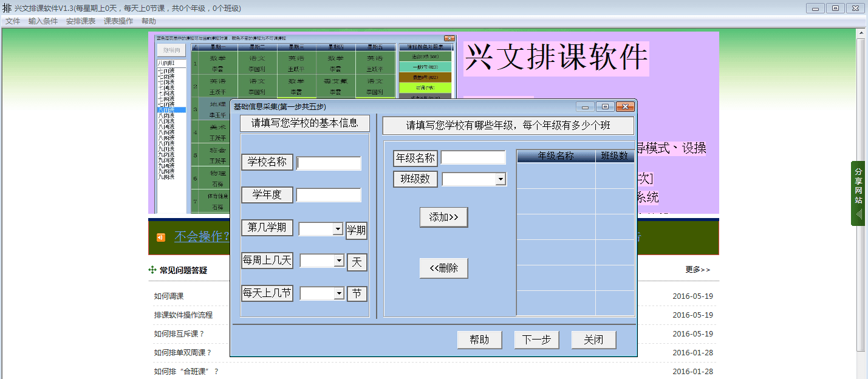Click the 学年度 label box

267,195
